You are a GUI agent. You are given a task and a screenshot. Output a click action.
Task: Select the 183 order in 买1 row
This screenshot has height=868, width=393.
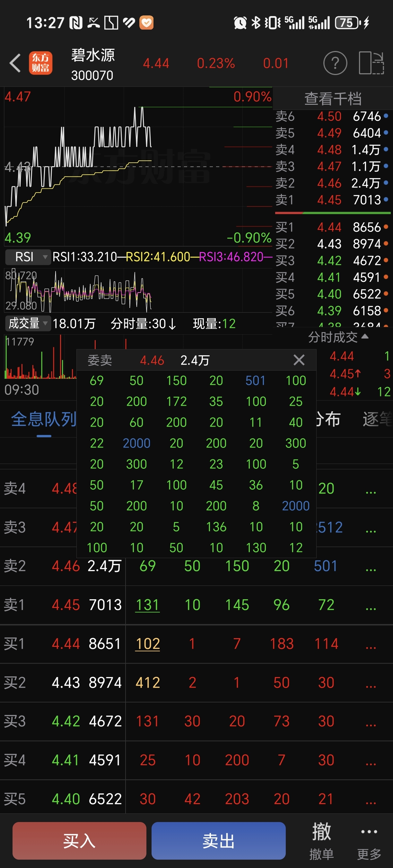[x=282, y=644]
